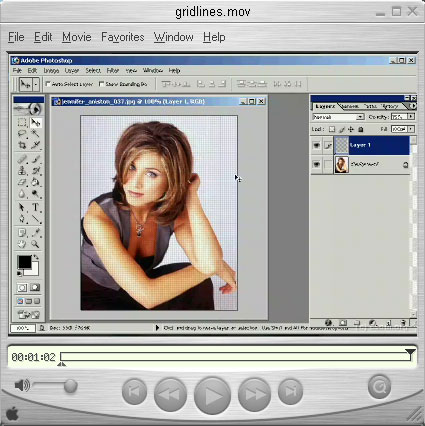This screenshot has height=426, width=425.
Task: Open the Movie menu
Action: point(77,37)
